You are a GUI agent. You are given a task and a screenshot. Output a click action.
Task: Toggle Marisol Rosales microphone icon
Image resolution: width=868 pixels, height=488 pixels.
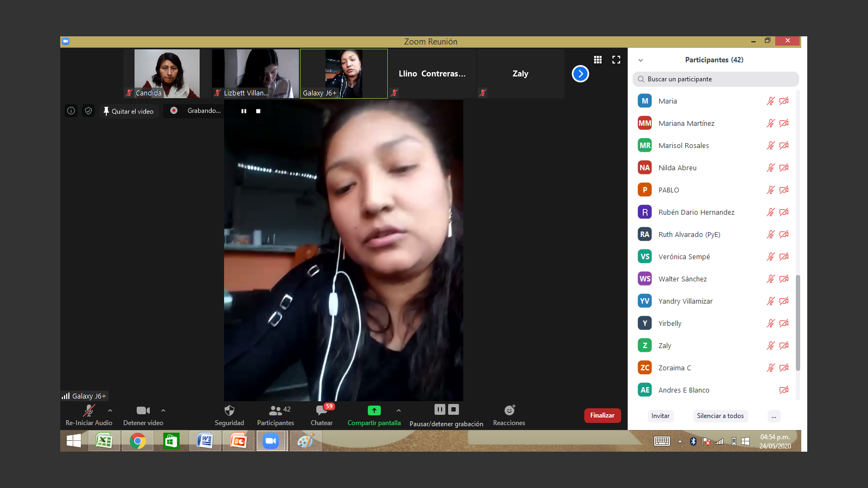point(770,145)
